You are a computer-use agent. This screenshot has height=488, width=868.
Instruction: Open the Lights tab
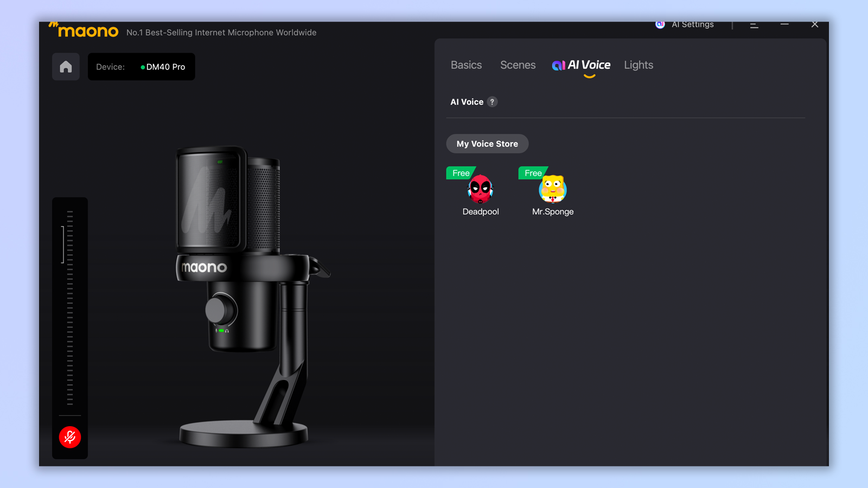[x=638, y=65]
